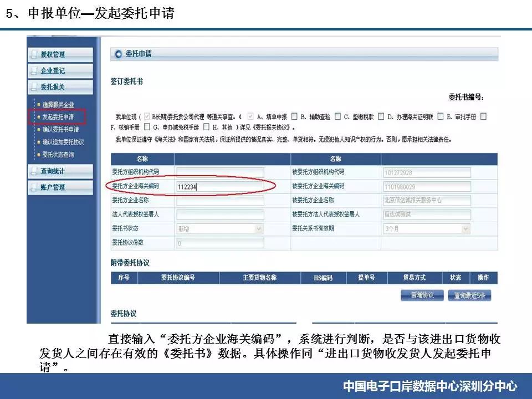Viewport: 532px width, 399px height.
Task: Go to 委托状态查询 in the sidebar
Action: [58, 155]
